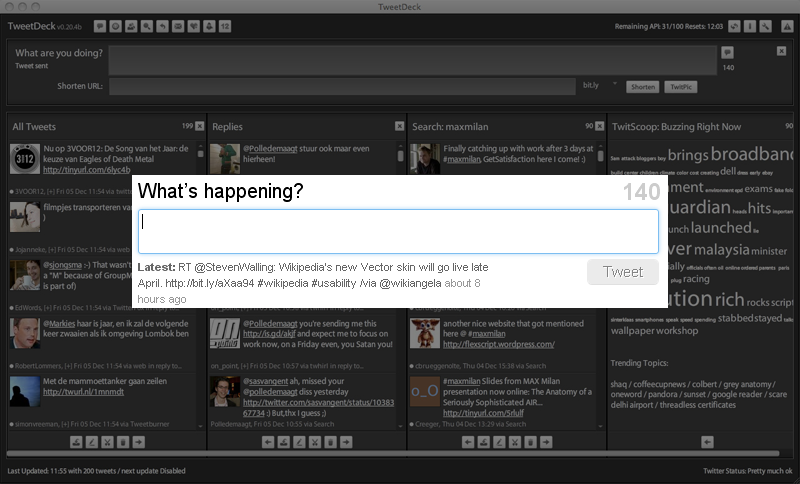Toggle single-column view icon in top bar

(x=750, y=26)
